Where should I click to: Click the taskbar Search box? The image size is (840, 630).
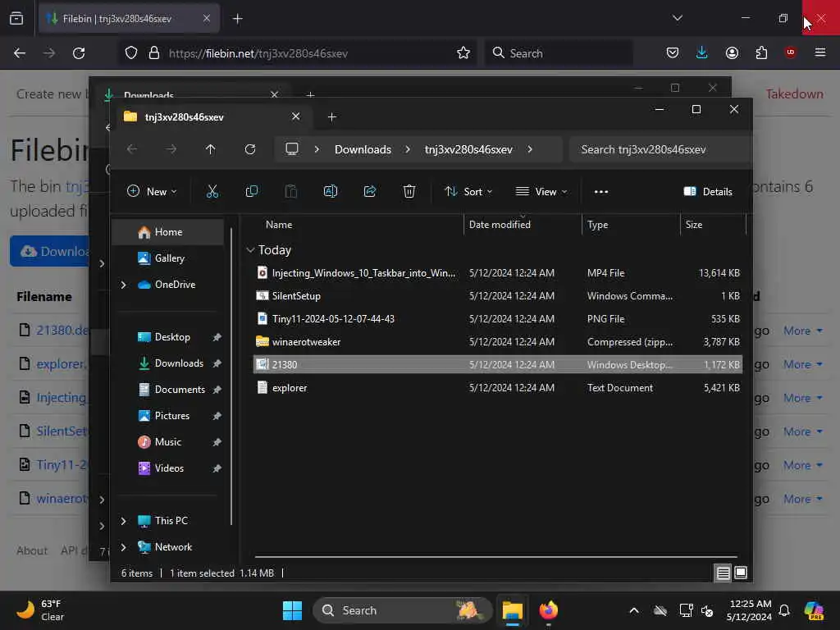tap(402, 610)
